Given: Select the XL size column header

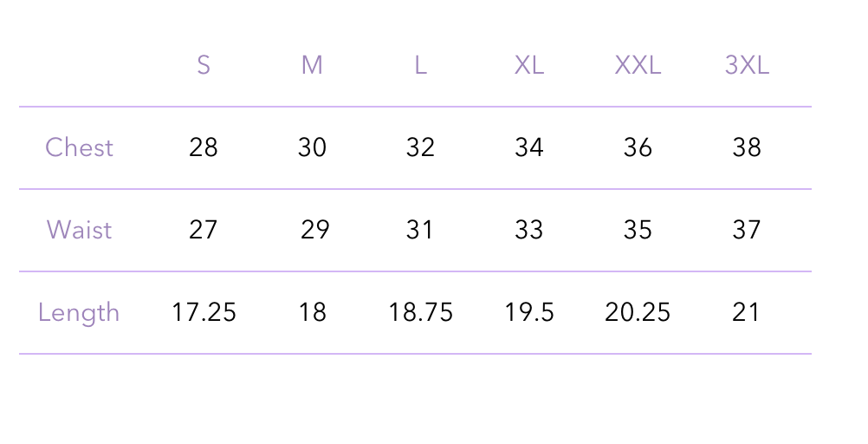Looking at the screenshot, I should (x=529, y=66).
